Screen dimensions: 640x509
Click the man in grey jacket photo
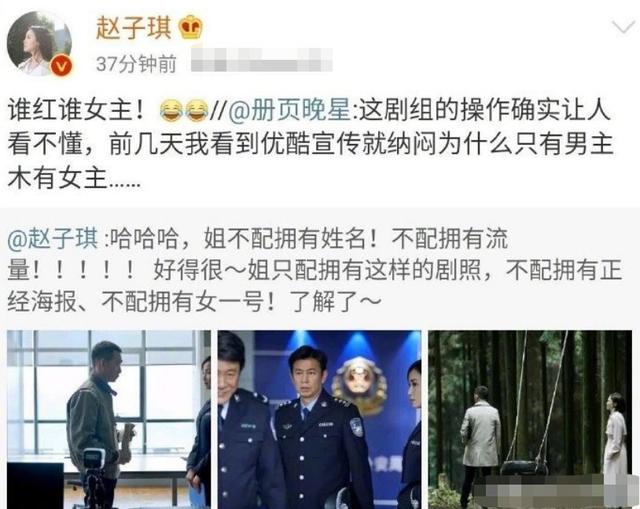pos(95,425)
